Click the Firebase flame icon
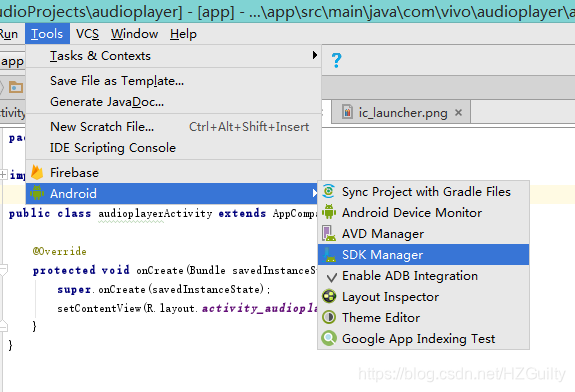The width and height of the screenshot is (575, 392). [37, 172]
